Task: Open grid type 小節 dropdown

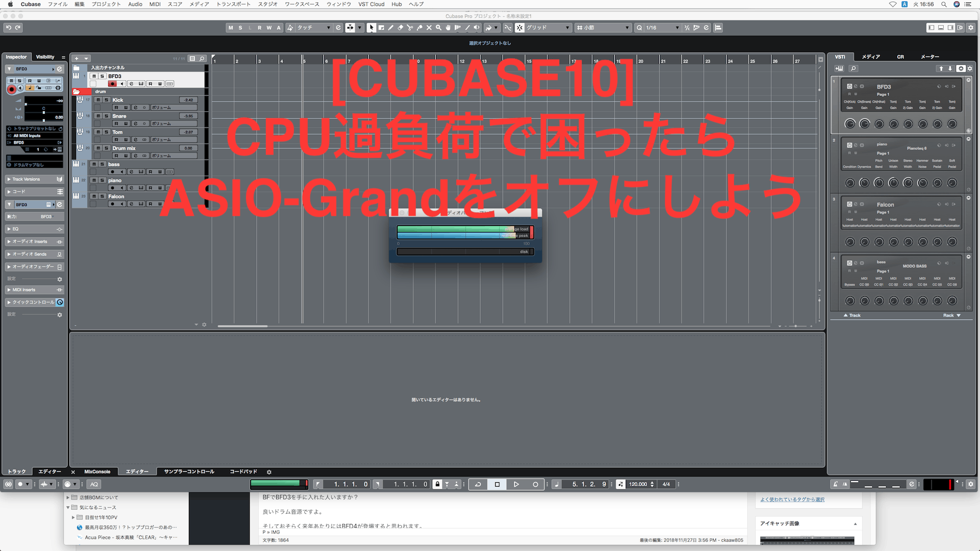Action: tap(603, 28)
